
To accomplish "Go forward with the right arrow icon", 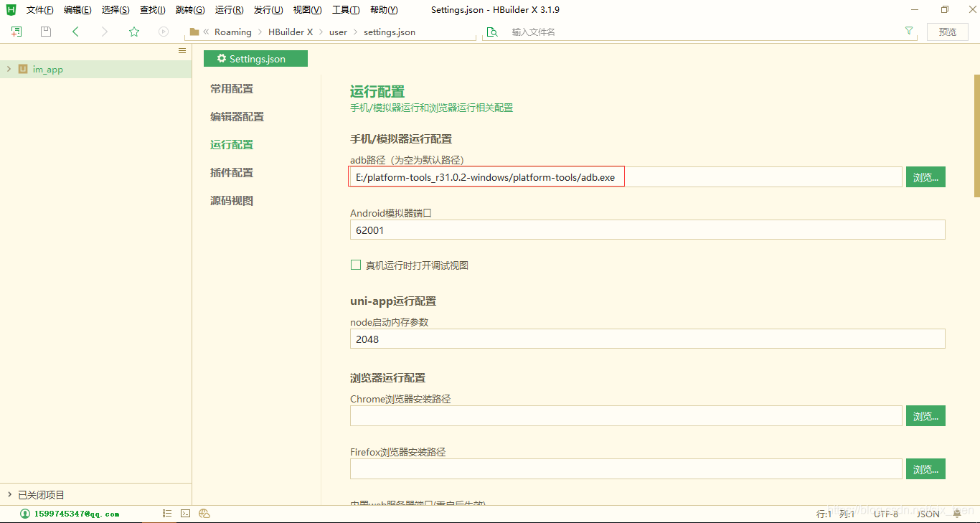I will [105, 32].
